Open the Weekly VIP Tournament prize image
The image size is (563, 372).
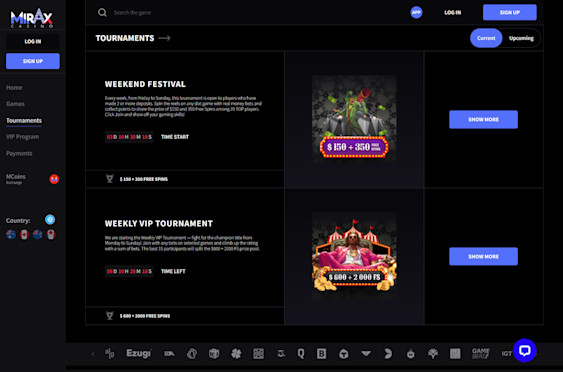[354, 255]
